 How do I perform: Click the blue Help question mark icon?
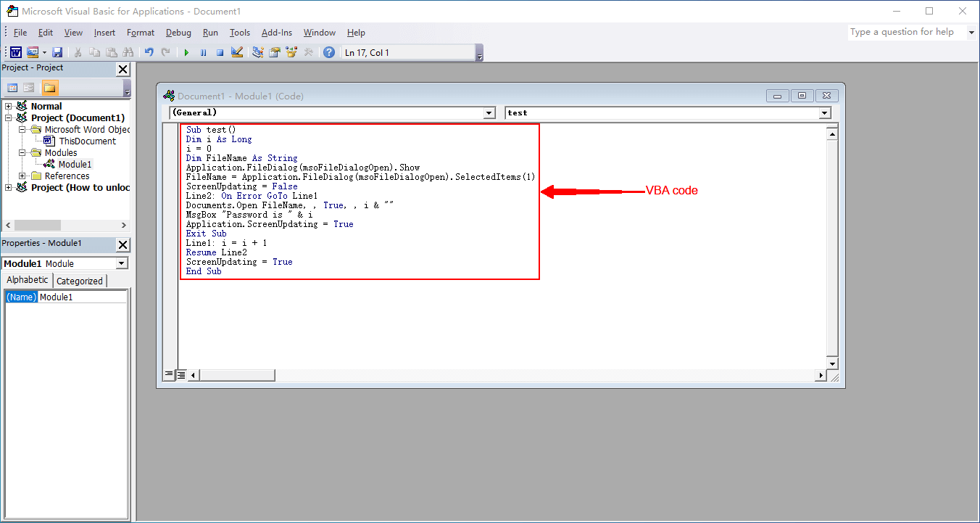click(x=329, y=52)
